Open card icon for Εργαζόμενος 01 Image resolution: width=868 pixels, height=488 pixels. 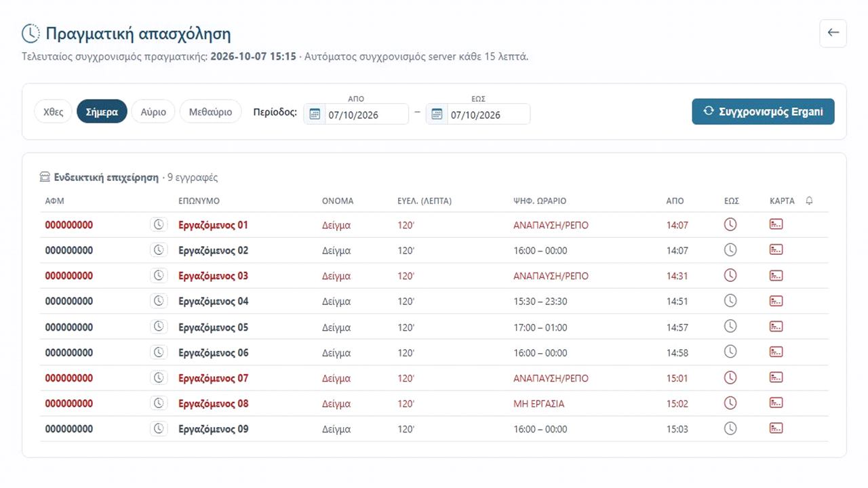776,224
